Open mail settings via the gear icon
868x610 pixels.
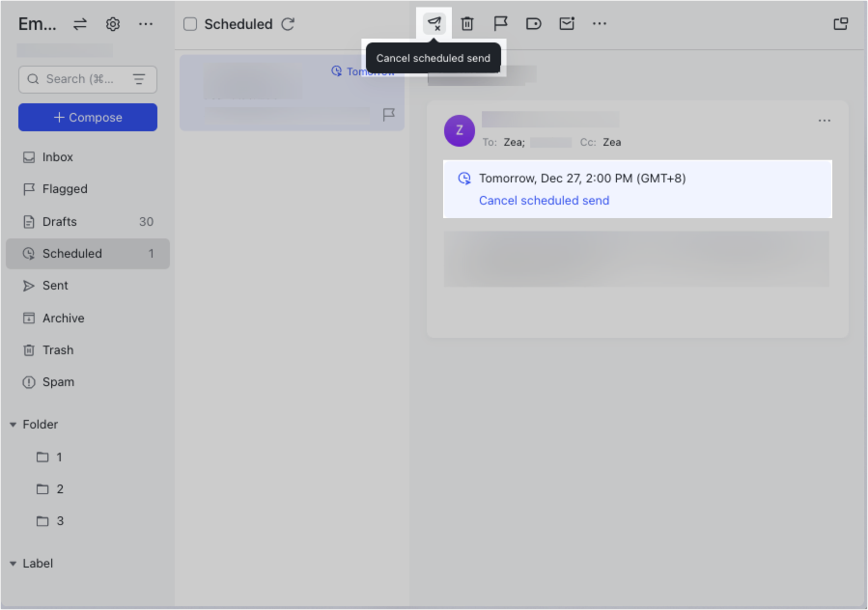(x=113, y=23)
